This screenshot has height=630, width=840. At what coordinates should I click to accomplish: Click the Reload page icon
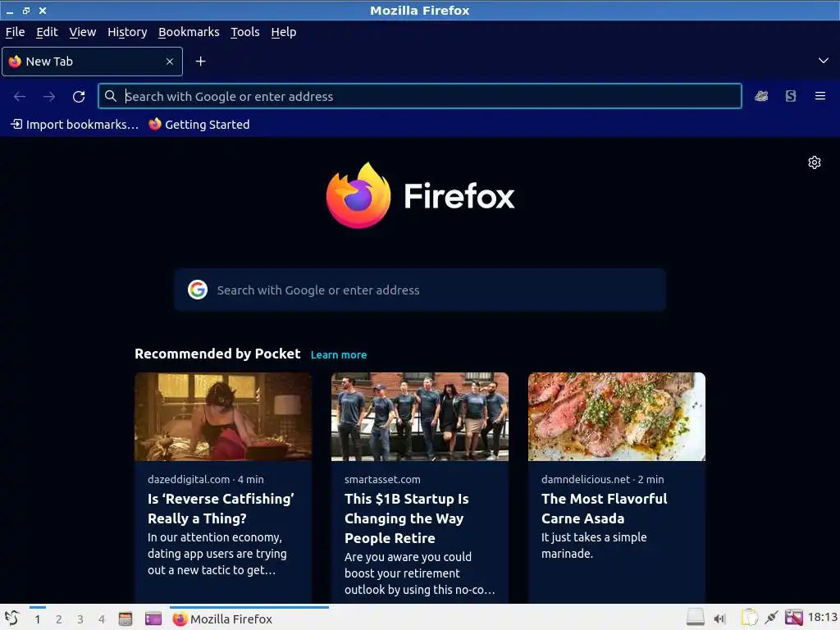(x=79, y=97)
